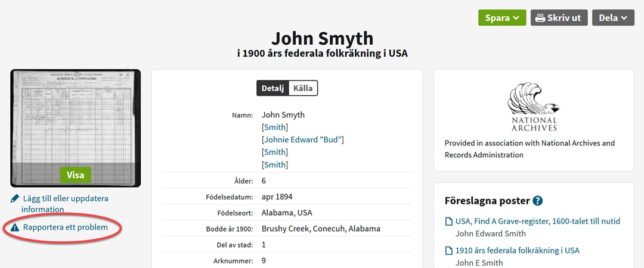The width and height of the screenshot is (644, 268).
Task: Click the first Smith alternate name link
Action: [x=275, y=127]
